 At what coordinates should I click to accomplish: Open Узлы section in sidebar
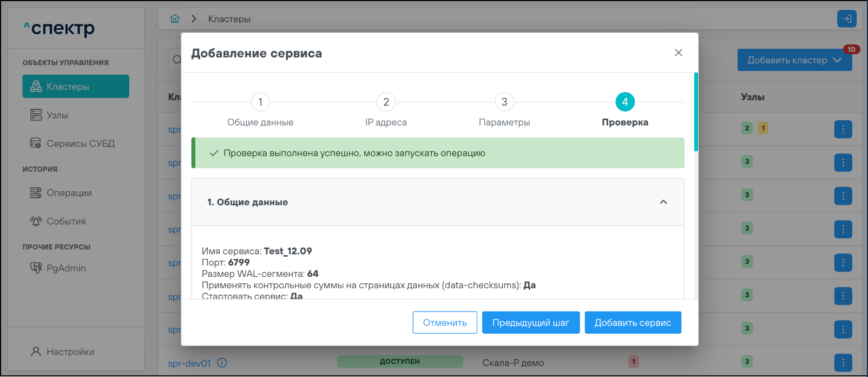tap(57, 115)
